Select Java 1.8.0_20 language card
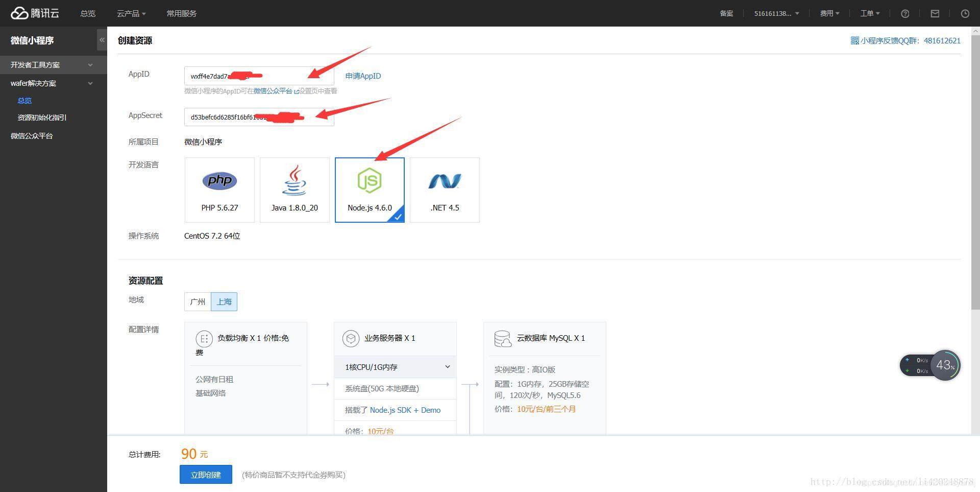 (295, 190)
